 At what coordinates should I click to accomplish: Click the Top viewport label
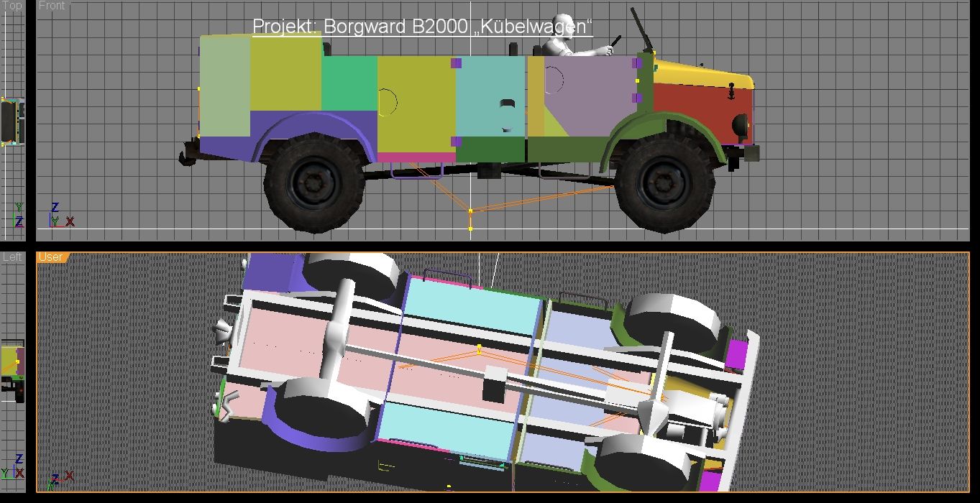tap(12, 6)
